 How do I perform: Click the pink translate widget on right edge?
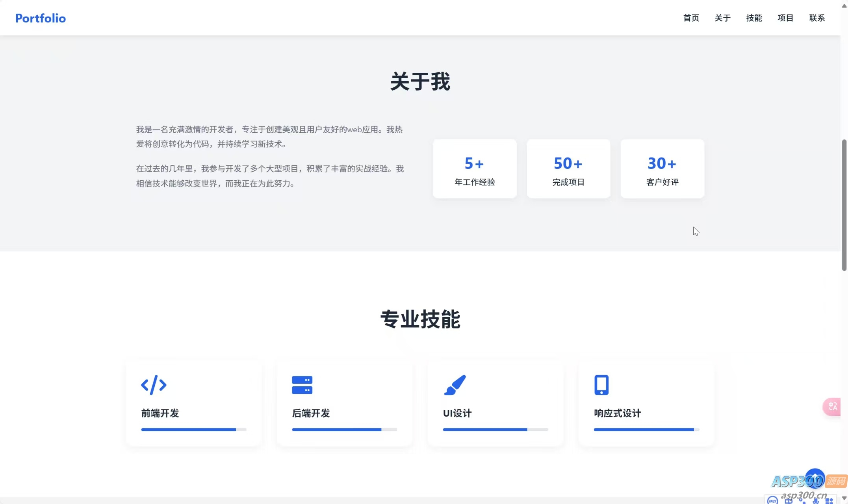pos(832,407)
